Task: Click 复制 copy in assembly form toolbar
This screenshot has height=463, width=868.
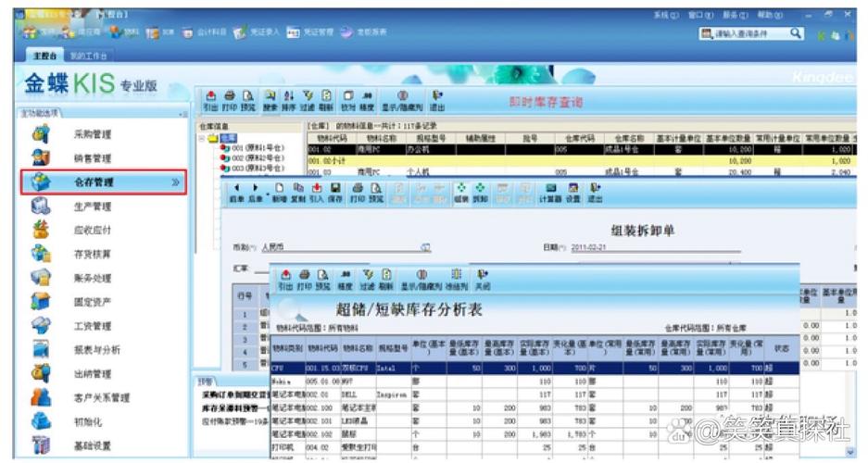Action: point(298,193)
